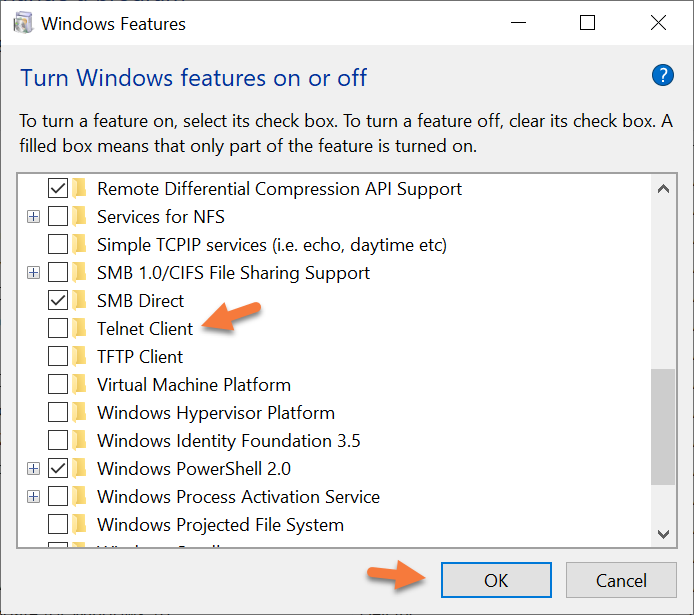The width and height of the screenshot is (694, 615).
Task: Uncheck the SMB Direct feature
Action: [58, 300]
